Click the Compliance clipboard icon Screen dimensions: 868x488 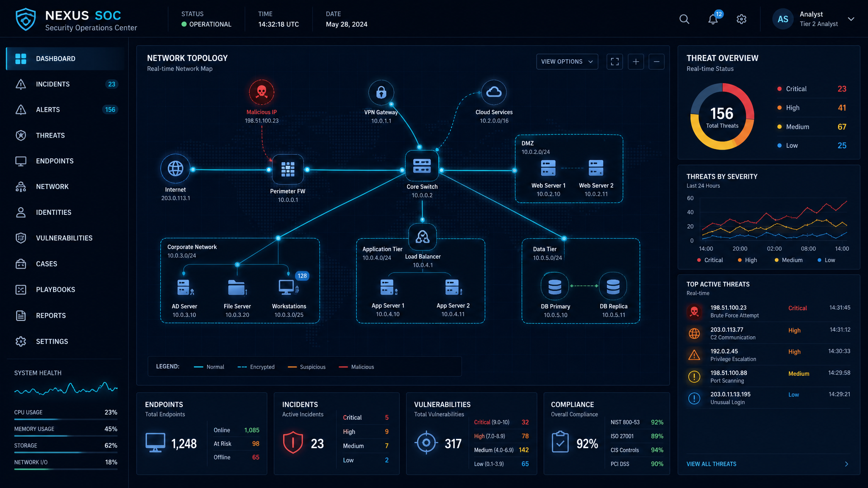560,442
